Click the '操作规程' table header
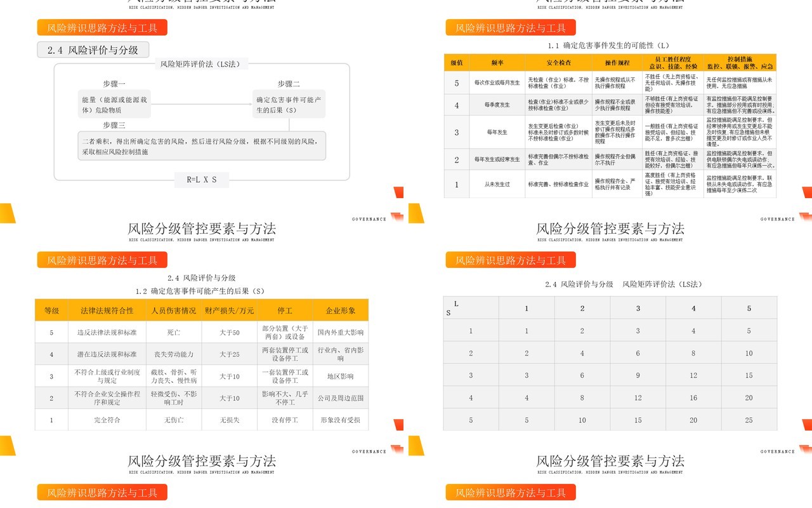The image size is (812, 508). [x=617, y=63]
